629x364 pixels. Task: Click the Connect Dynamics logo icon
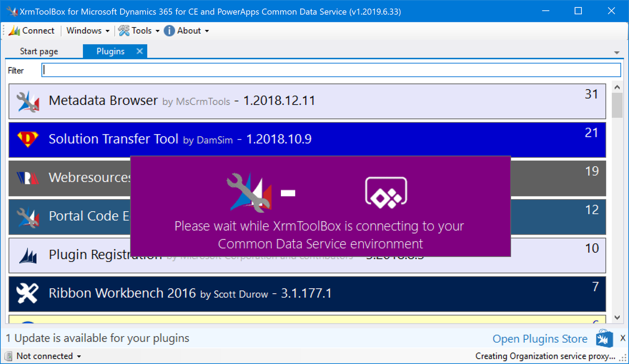pos(14,30)
